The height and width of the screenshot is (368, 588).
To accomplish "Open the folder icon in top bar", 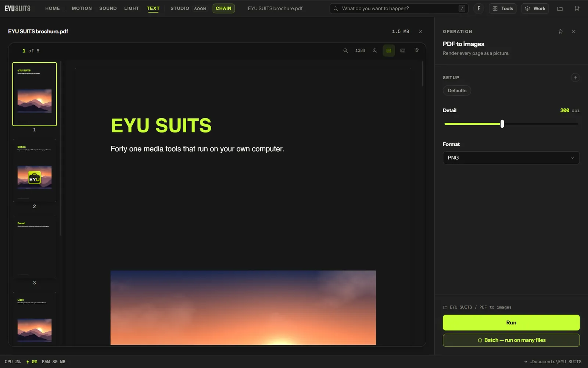I will coord(560,8).
